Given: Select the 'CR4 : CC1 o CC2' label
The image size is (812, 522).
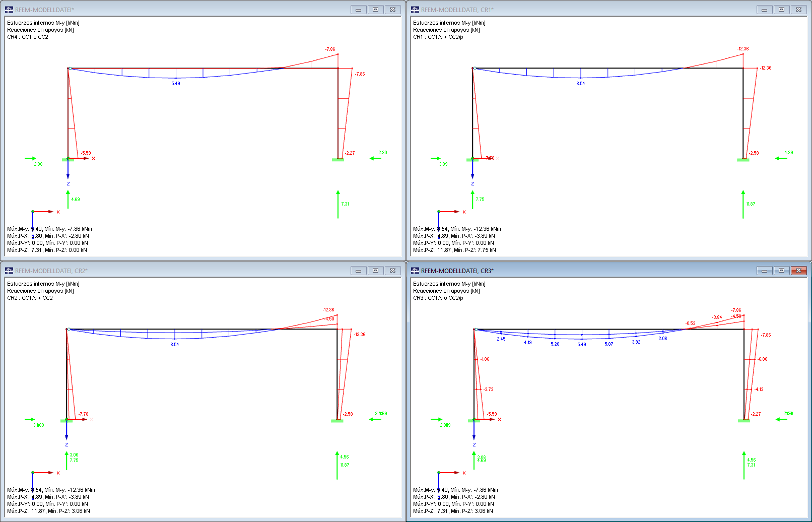Looking at the screenshot, I should pyautogui.click(x=28, y=37).
